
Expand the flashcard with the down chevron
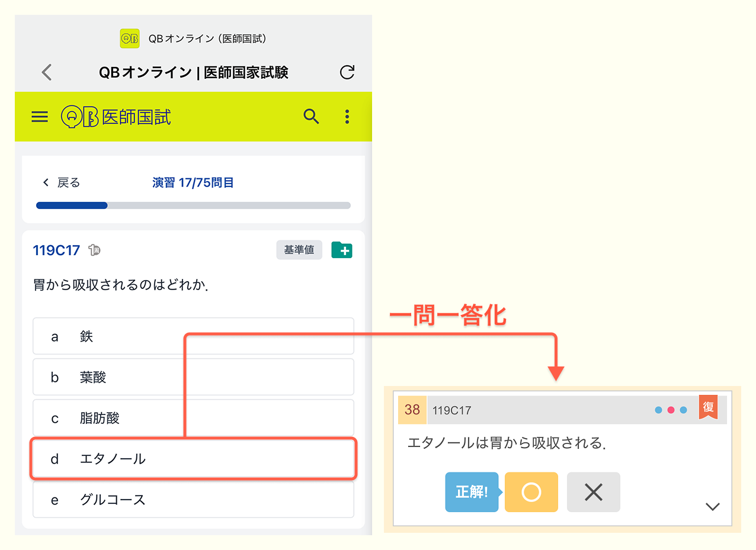[x=712, y=507]
